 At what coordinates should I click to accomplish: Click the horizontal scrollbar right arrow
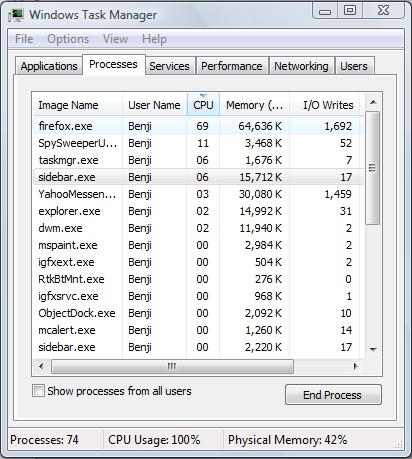click(355, 366)
